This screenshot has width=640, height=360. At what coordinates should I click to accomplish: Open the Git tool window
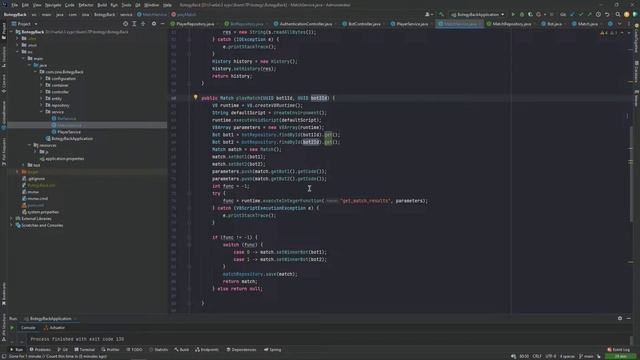[x=62, y=350]
